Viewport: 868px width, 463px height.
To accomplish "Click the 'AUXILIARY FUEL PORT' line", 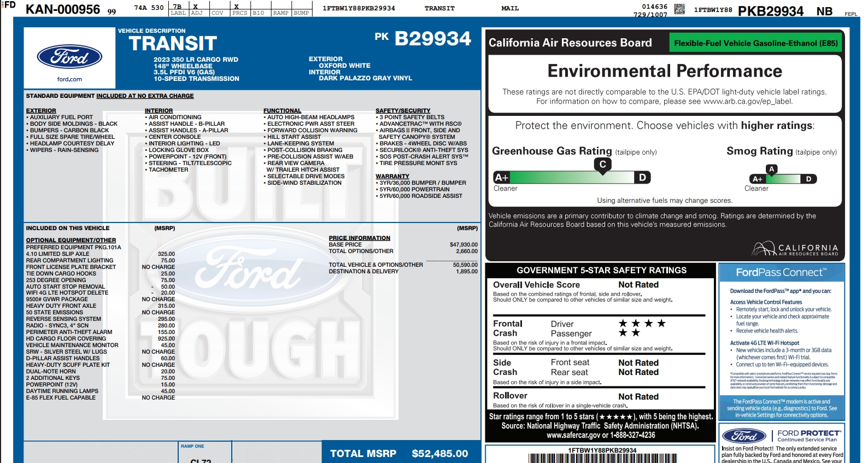I will tap(60, 118).
